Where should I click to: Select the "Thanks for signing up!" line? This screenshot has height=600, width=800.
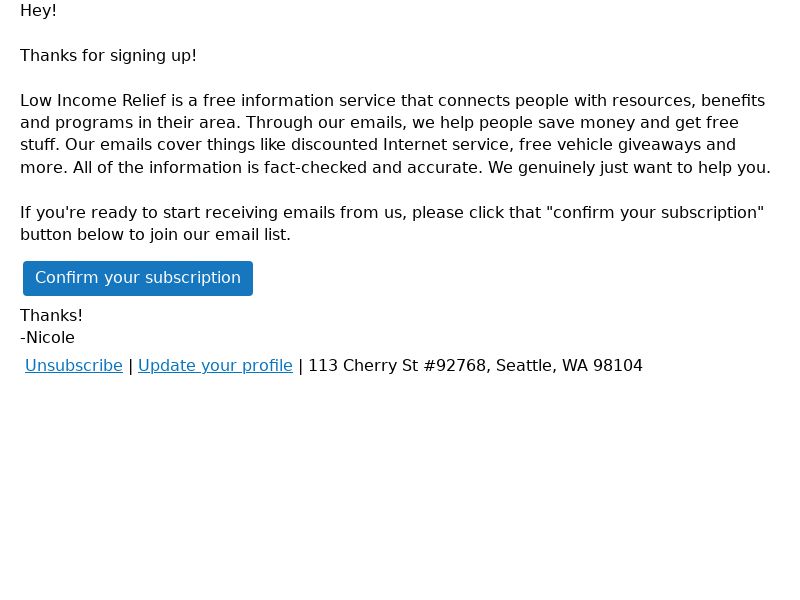point(108,55)
